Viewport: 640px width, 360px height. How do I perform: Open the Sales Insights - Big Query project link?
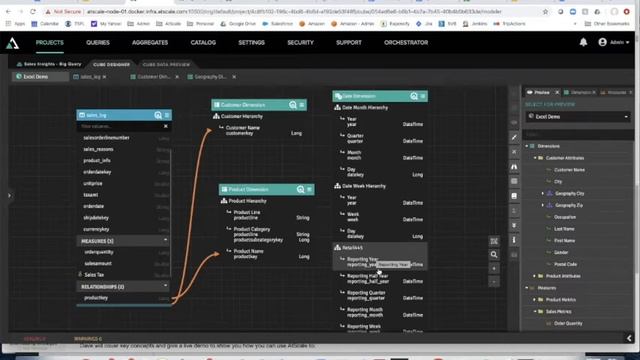click(49, 64)
